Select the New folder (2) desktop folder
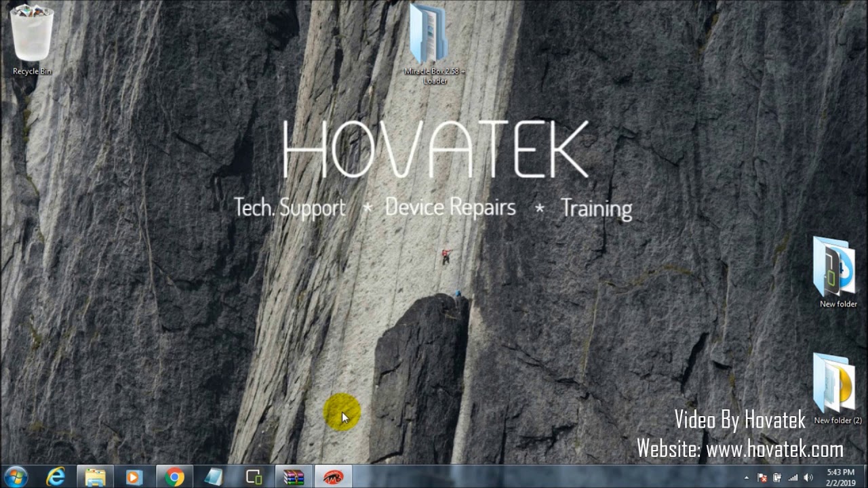 click(x=838, y=389)
